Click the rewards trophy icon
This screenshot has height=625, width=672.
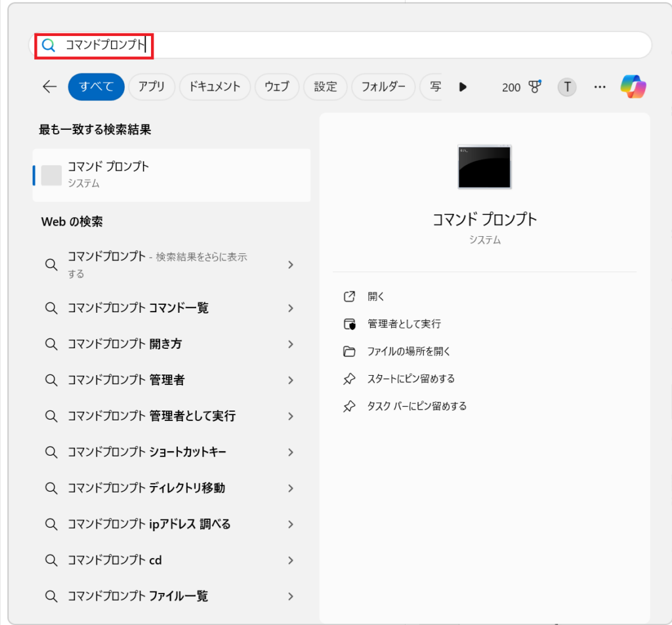point(535,87)
